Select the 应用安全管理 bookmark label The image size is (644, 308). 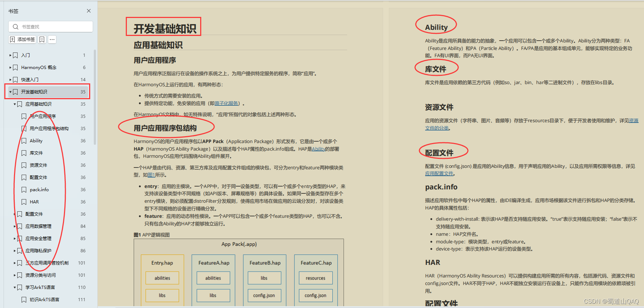38,239
